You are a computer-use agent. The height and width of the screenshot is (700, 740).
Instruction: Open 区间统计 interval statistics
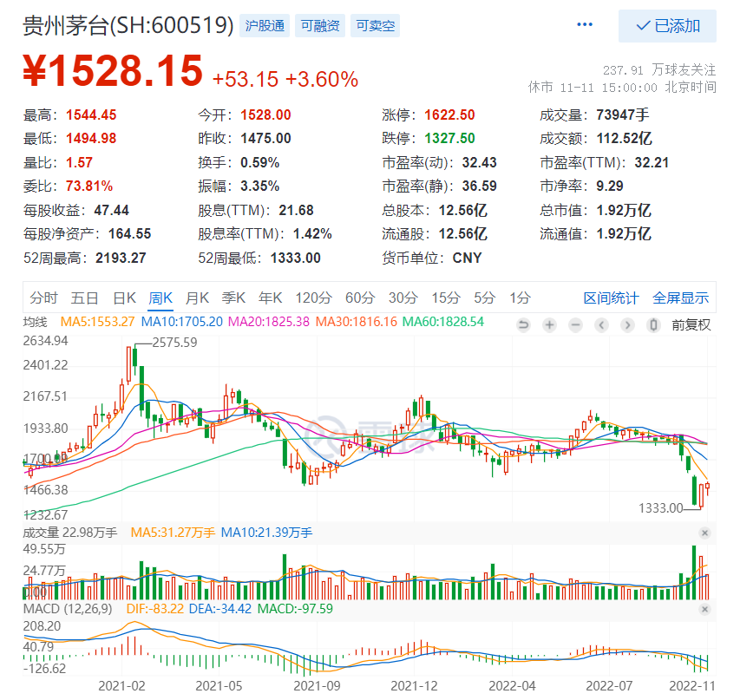pos(611,298)
